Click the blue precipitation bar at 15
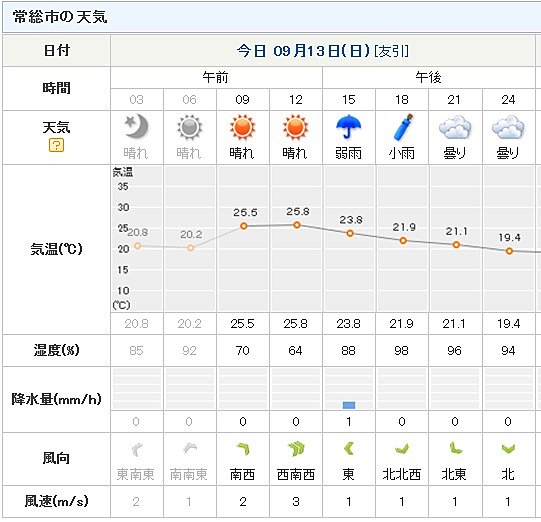541x522 pixels. pos(349,405)
